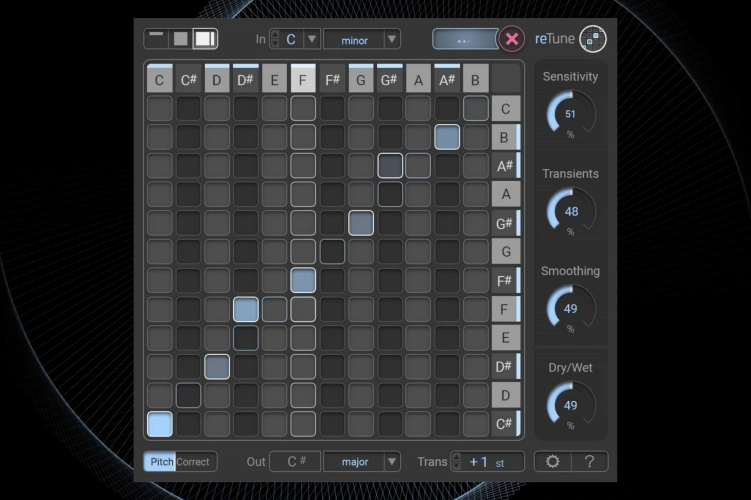The image size is (751, 500).
Task: Click the red X reset button
Action: point(512,39)
